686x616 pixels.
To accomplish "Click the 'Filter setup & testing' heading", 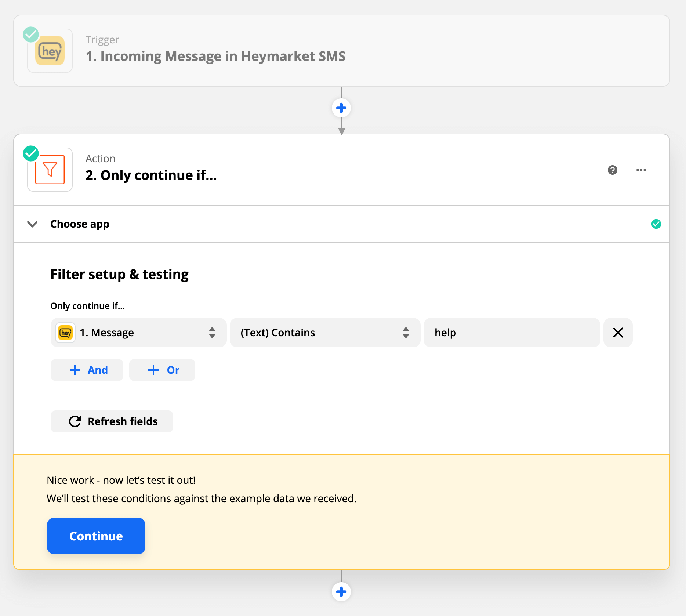I will [x=120, y=275].
